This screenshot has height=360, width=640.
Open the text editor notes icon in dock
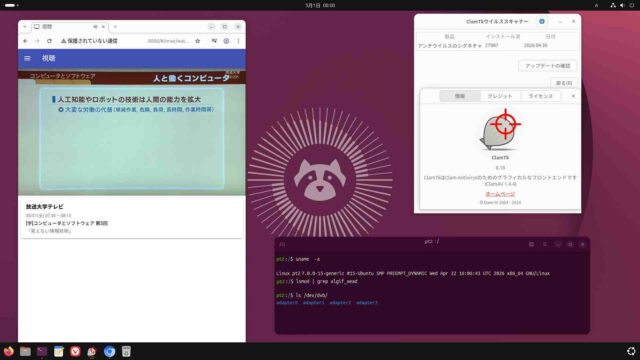59,351
